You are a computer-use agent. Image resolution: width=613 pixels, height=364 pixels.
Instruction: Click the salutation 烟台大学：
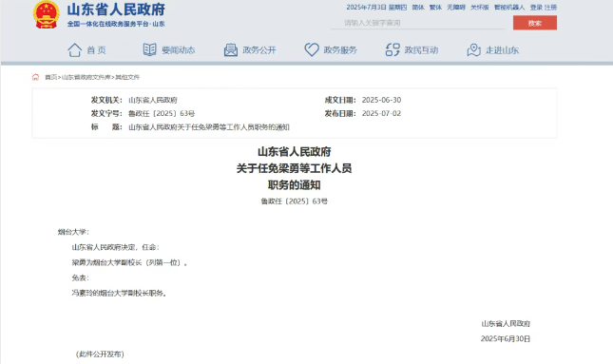pos(73,232)
